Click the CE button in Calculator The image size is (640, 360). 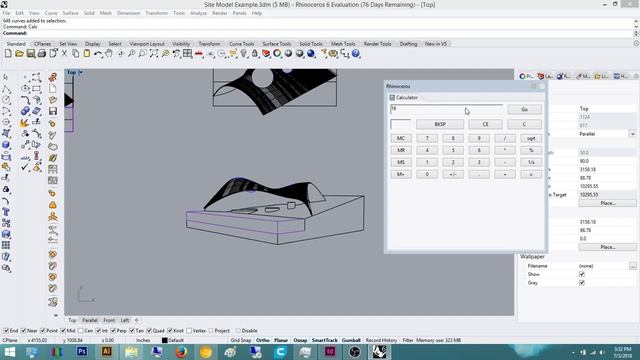(485, 124)
